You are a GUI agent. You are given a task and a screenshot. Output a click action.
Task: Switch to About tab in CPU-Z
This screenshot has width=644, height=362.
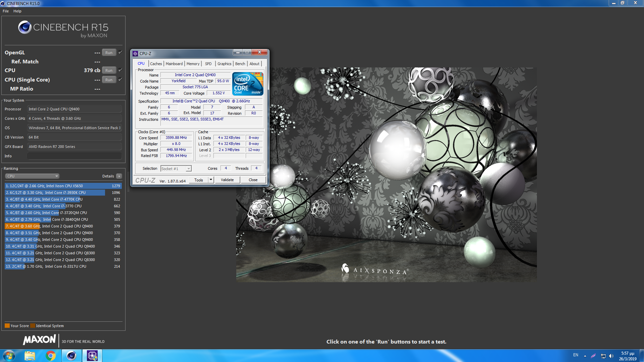coord(254,64)
